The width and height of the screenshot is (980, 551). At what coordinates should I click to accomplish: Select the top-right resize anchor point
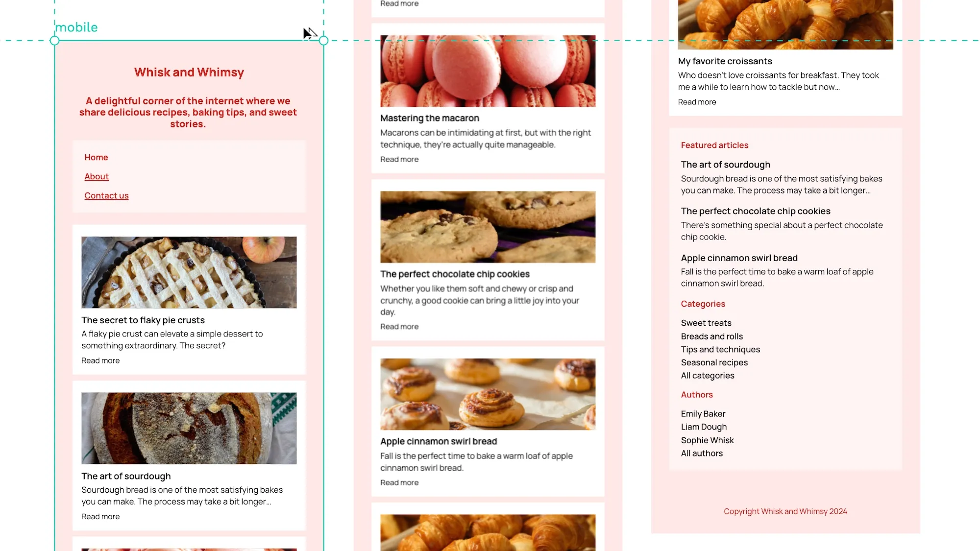pyautogui.click(x=323, y=41)
